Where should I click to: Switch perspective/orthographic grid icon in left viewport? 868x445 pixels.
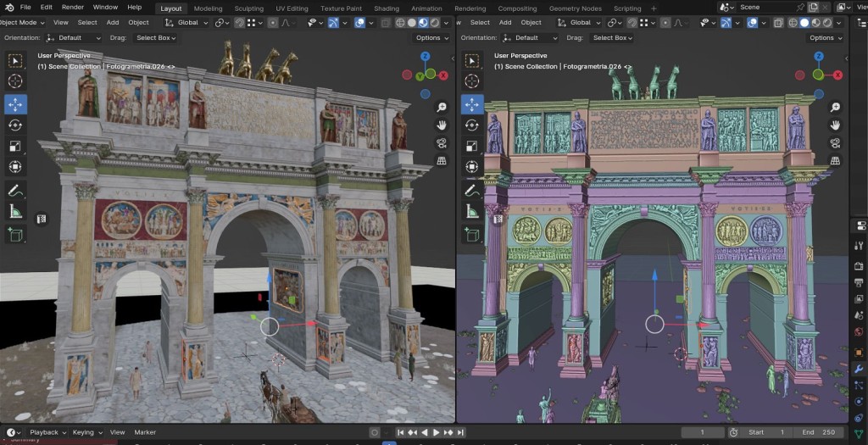point(442,161)
